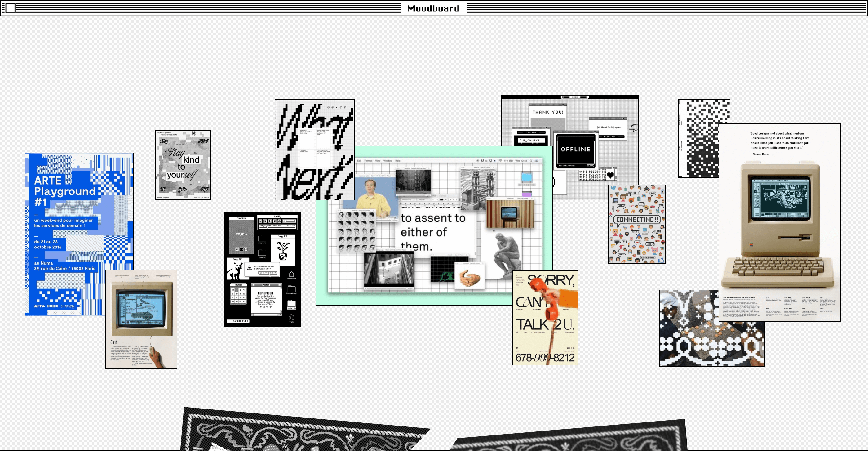This screenshot has height=451, width=868.
Task: Click the hang-up phone icon in Facetime
Action: [x=241, y=249]
